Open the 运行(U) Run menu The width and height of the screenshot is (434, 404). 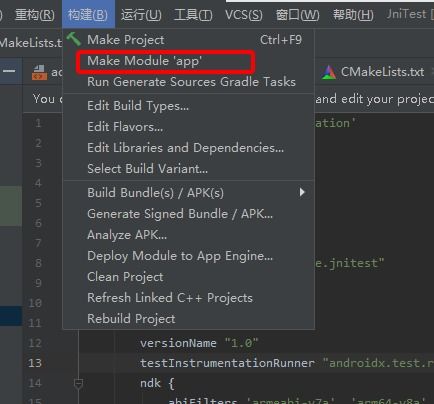pos(141,15)
